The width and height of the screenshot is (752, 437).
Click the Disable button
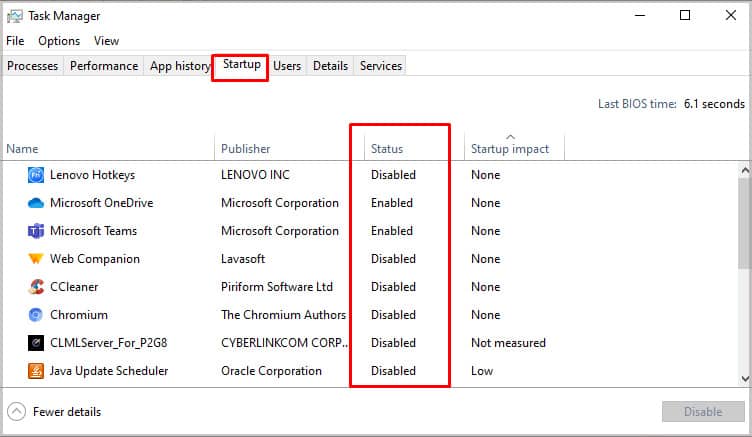tap(703, 412)
